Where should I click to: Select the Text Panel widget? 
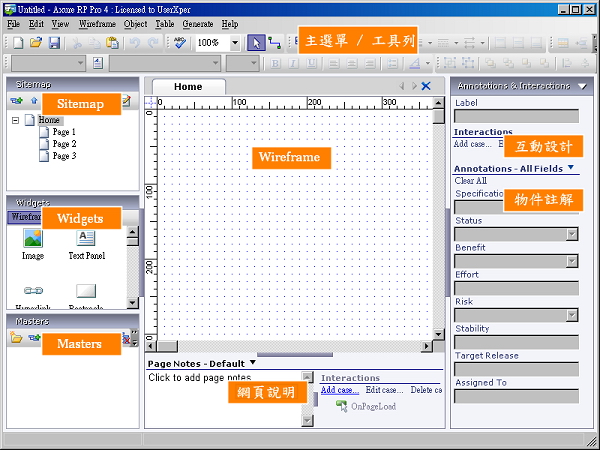click(x=86, y=238)
